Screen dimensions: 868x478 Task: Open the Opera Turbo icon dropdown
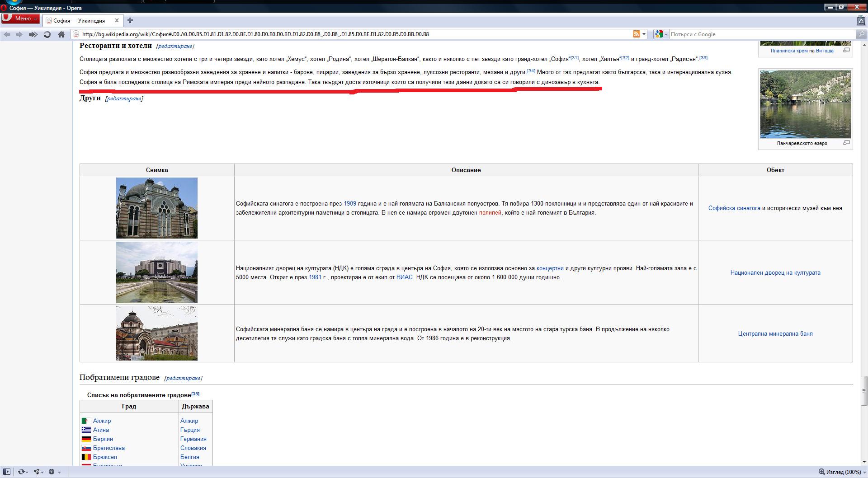(x=54, y=472)
